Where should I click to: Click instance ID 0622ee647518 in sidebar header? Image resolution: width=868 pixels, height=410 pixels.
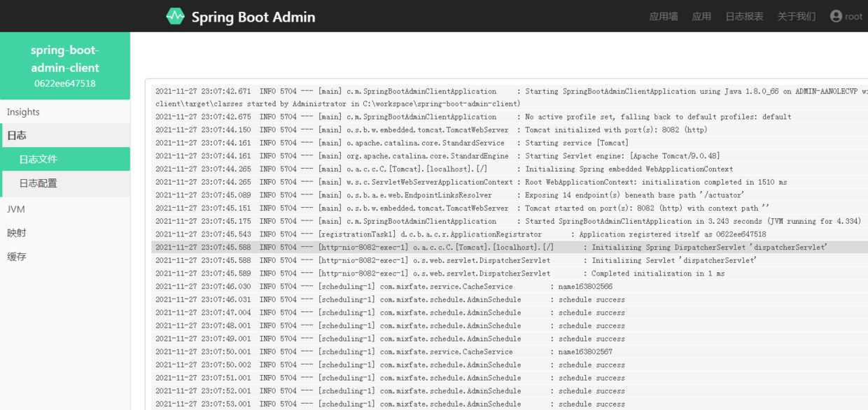pyautogui.click(x=65, y=83)
